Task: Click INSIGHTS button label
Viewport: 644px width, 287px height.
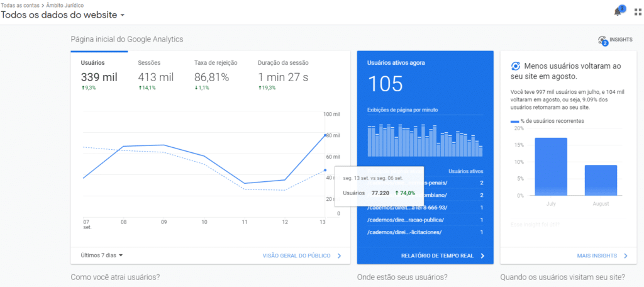Action: pyautogui.click(x=621, y=40)
